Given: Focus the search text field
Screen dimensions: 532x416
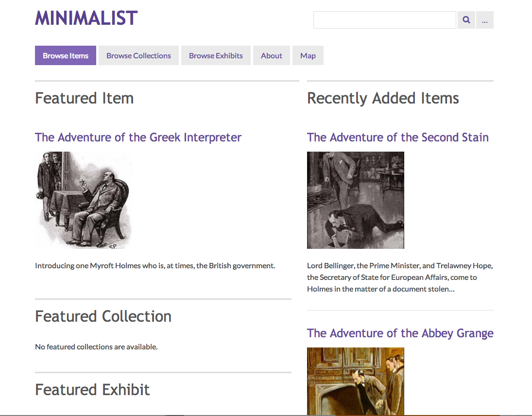Looking at the screenshot, I should pyautogui.click(x=384, y=20).
